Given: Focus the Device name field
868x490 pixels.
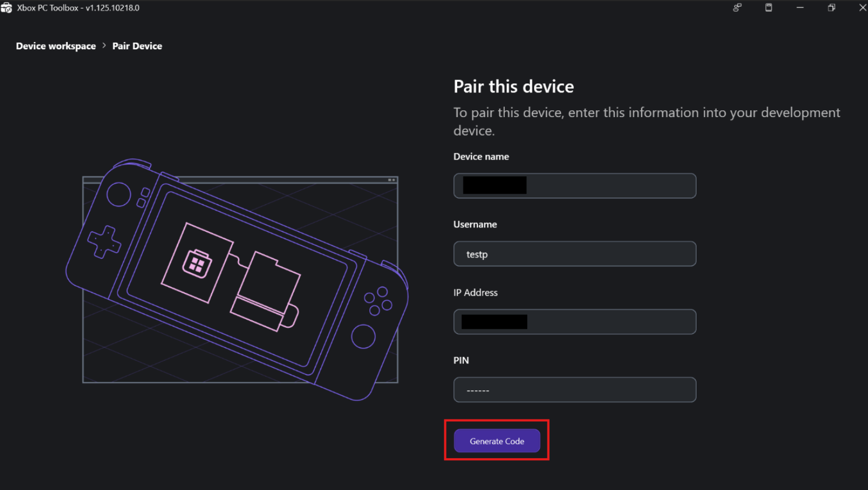Looking at the screenshot, I should point(575,185).
